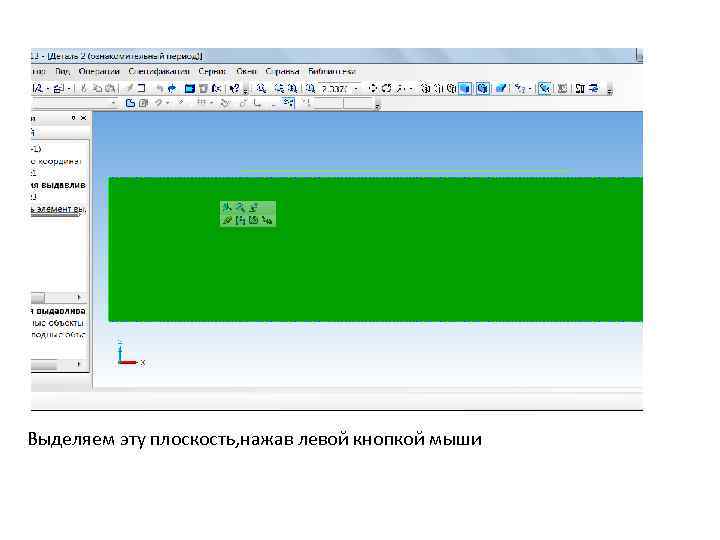
Task: Open the combo box dropdown in second toolbar
Action: [x=114, y=103]
